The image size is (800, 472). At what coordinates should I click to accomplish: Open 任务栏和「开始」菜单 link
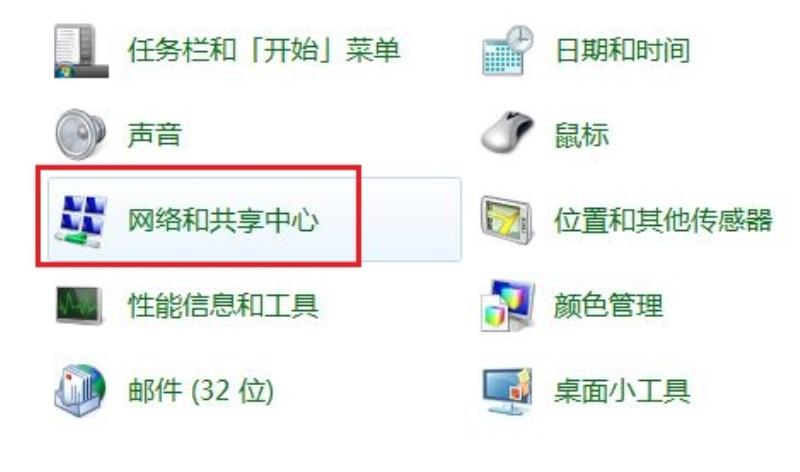point(264,51)
